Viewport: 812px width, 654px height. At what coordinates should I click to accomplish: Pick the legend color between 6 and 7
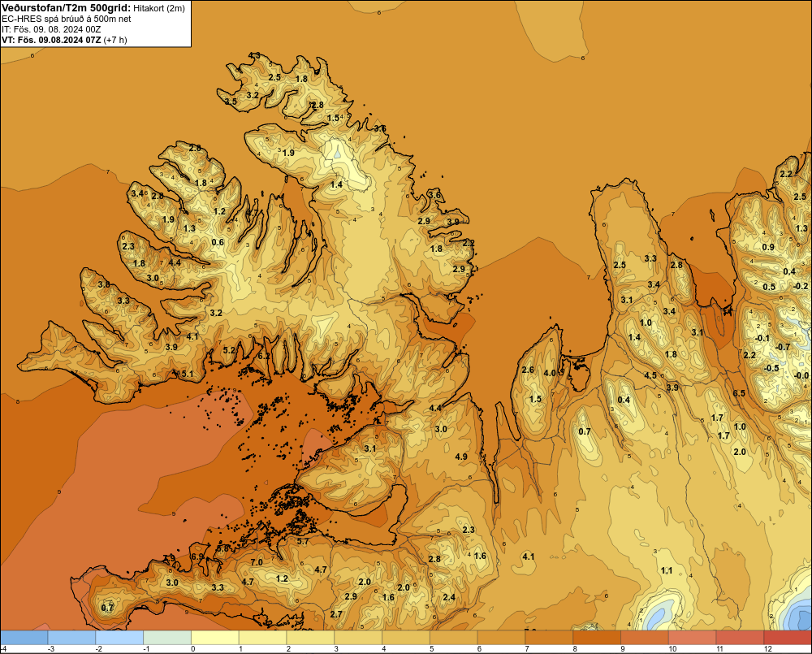click(501, 638)
